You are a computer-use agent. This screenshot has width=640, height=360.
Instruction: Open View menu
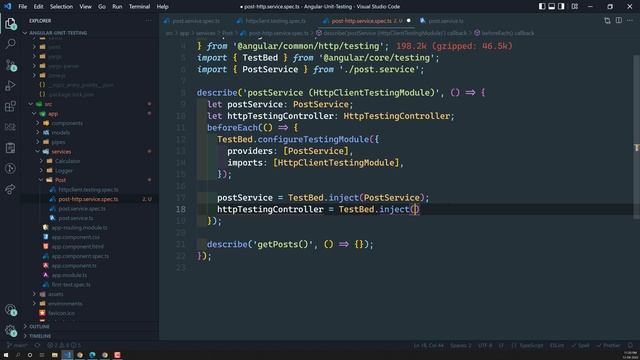85,7
